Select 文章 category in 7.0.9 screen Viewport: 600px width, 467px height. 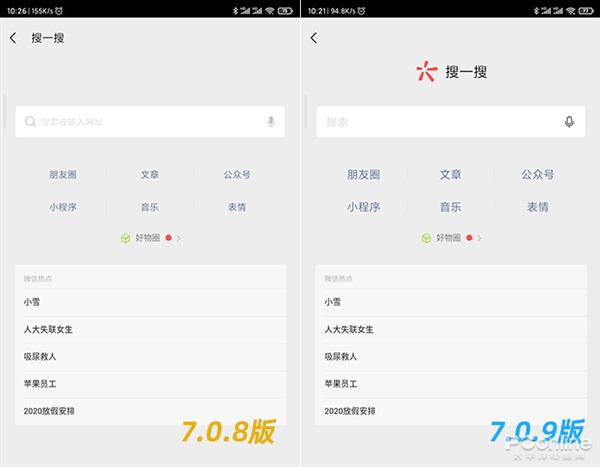(x=450, y=175)
